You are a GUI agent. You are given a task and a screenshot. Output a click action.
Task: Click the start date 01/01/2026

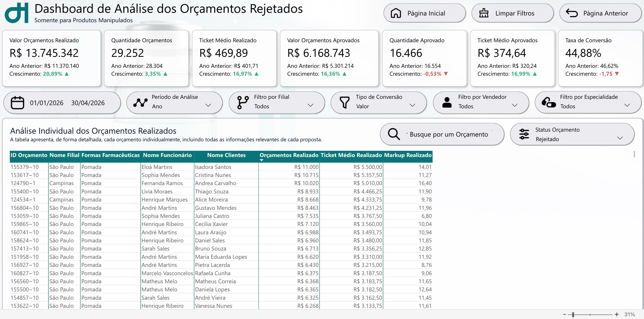(46, 103)
